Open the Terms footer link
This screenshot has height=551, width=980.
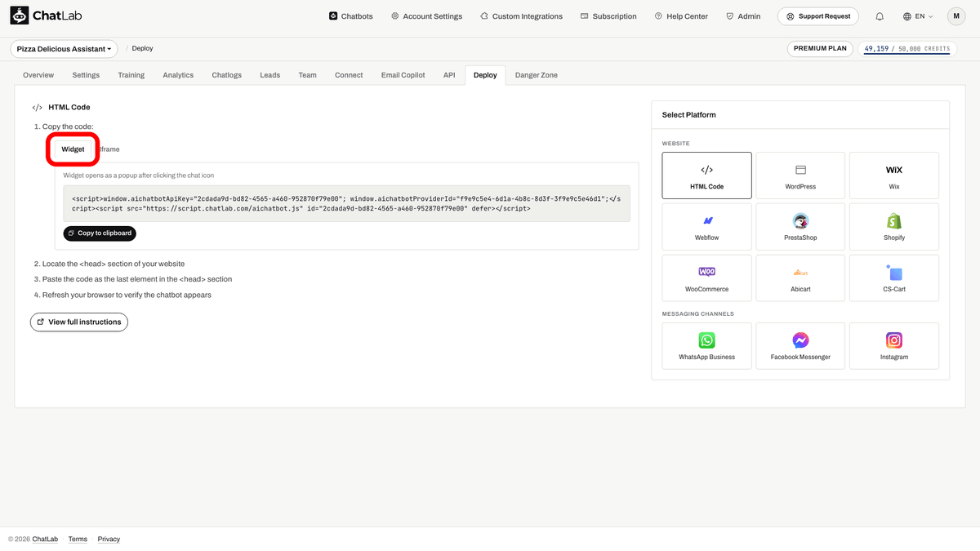coord(78,539)
